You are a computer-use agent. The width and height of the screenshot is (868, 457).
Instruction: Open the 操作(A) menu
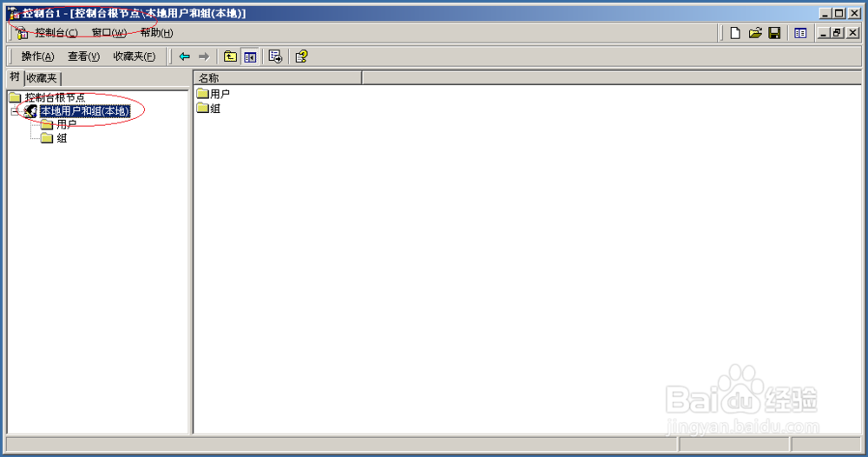[x=37, y=56]
